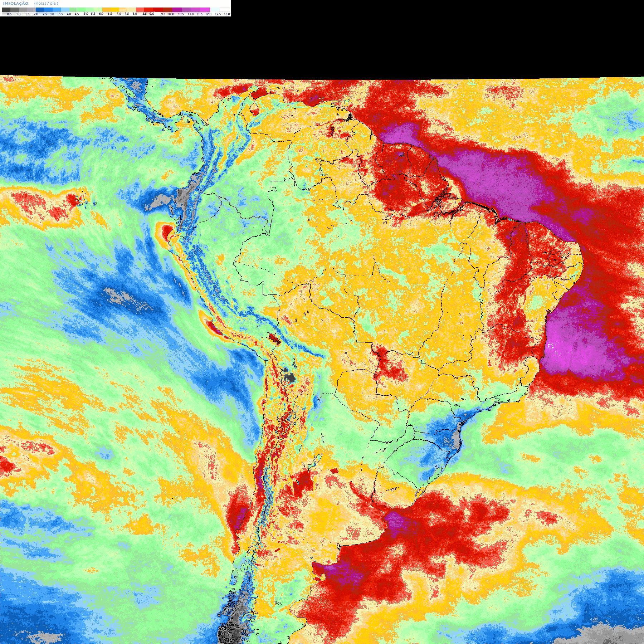644x644 pixels.
Task: Click the 7.5 legend value
Action: click(x=127, y=14)
